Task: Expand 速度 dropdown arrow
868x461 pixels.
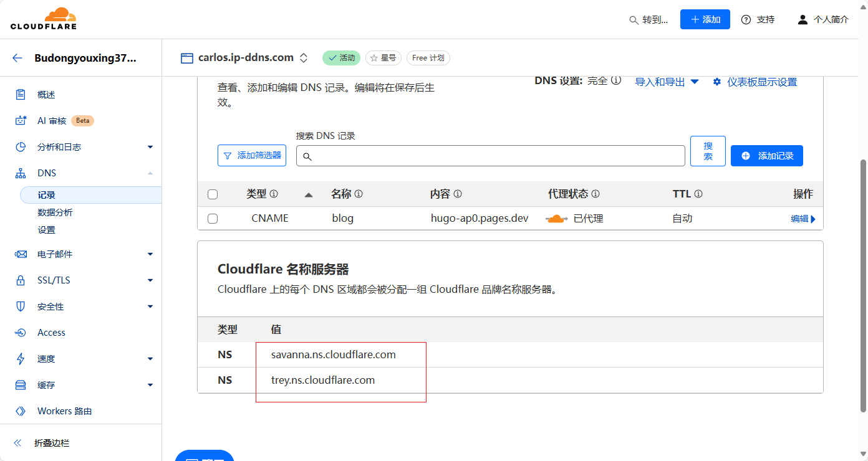Action: [150, 359]
